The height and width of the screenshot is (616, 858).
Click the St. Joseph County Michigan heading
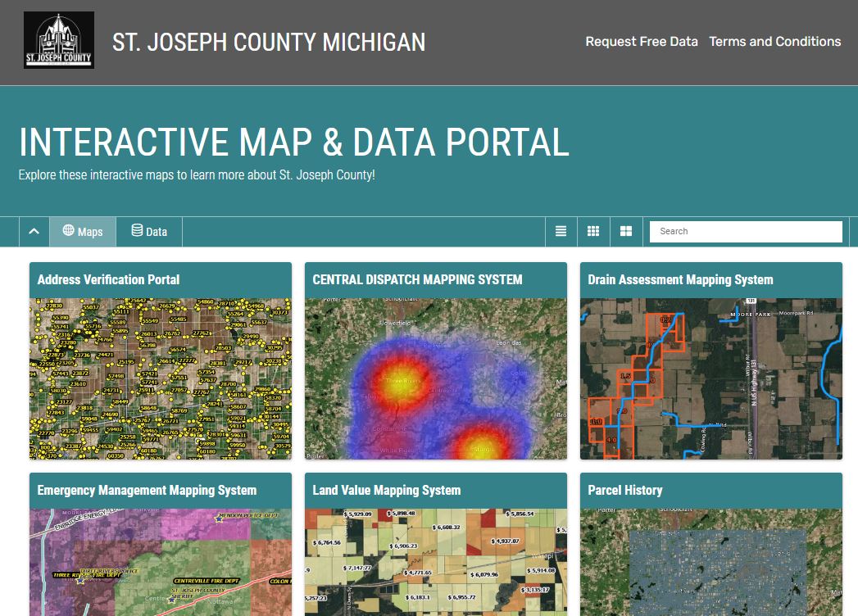coord(269,42)
